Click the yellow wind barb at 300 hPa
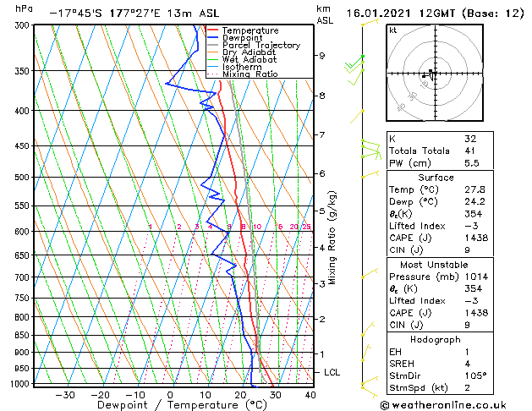The width and height of the screenshot is (532, 411). click(x=368, y=24)
